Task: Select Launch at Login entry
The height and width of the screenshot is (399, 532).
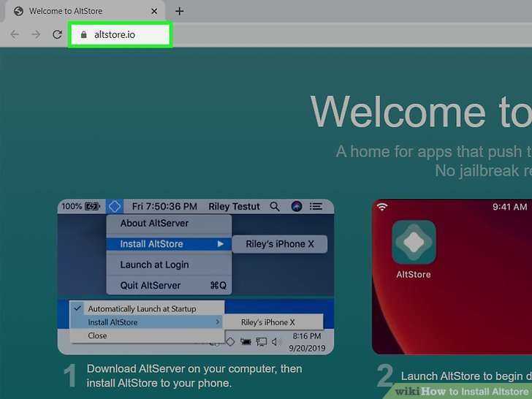Action: click(169, 265)
